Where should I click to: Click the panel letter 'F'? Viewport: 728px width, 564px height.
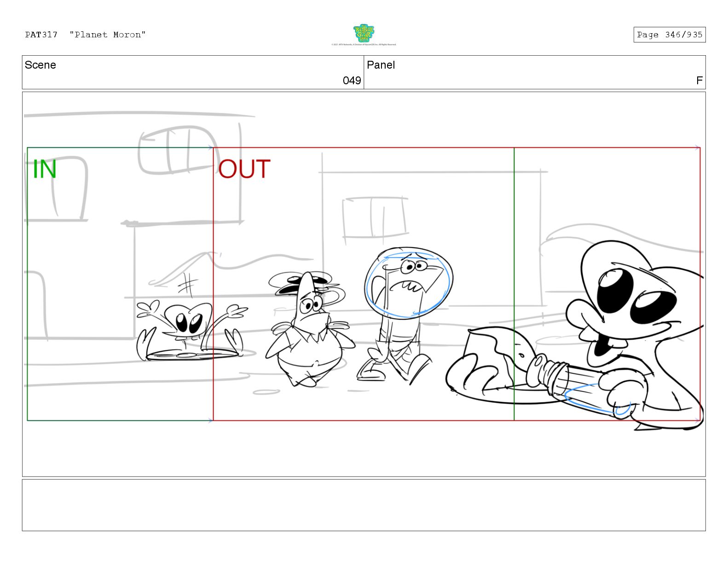pyautogui.click(x=699, y=81)
